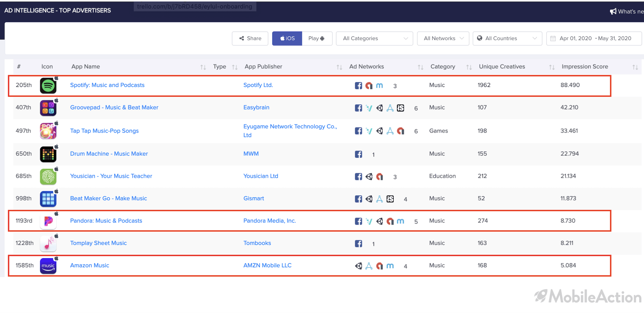The height and width of the screenshot is (313, 644).
Task: Click the Drum Machine app icon
Action: pyautogui.click(x=48, y=154)
